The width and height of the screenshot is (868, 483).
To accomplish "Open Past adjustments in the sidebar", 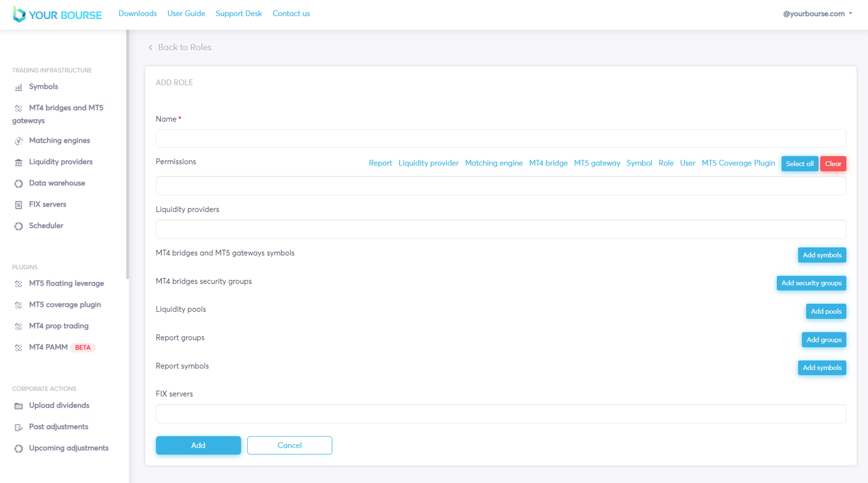I will pyautogui.click(x=59, y=427).
